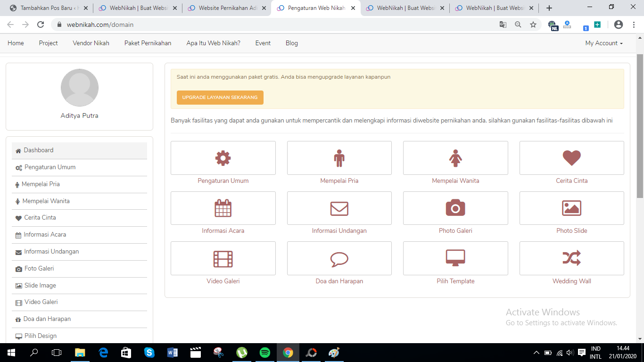Open the Video Galeri film icon card
Screen dimensions: 644x362
[x=223, y=258]
